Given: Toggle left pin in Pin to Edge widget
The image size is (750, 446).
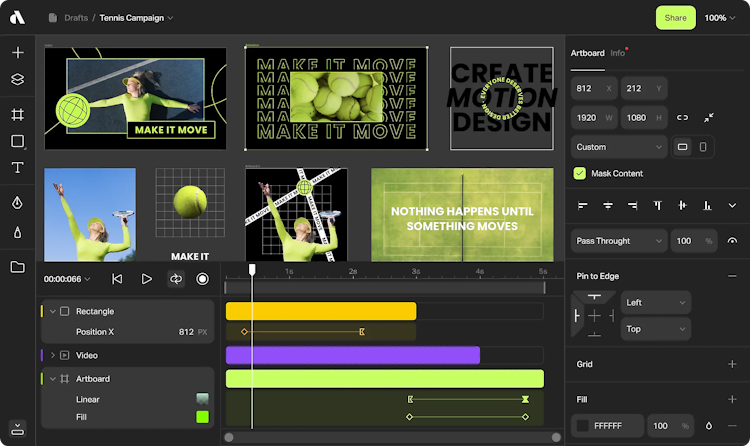Looking at the screenshot, I should coord(577,316).
